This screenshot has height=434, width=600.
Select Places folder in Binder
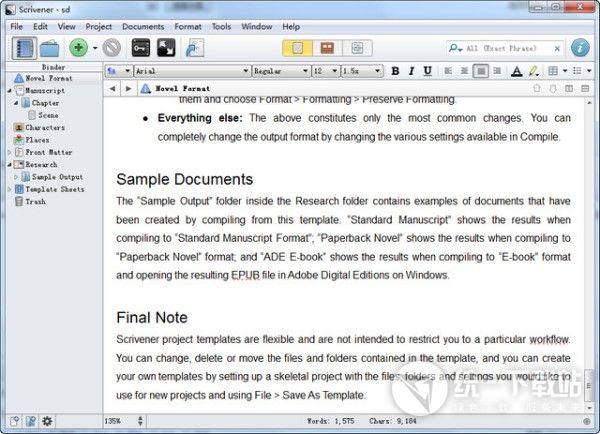tap(37, 140)
